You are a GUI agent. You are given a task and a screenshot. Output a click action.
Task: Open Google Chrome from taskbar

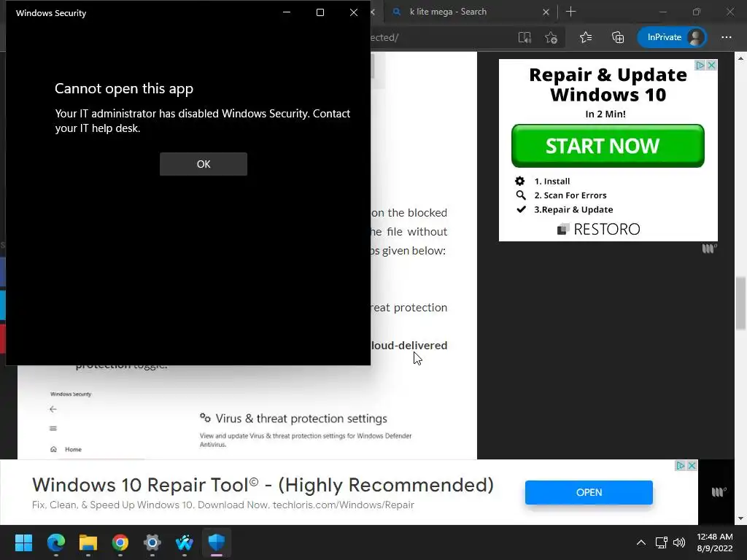[120, 542]
